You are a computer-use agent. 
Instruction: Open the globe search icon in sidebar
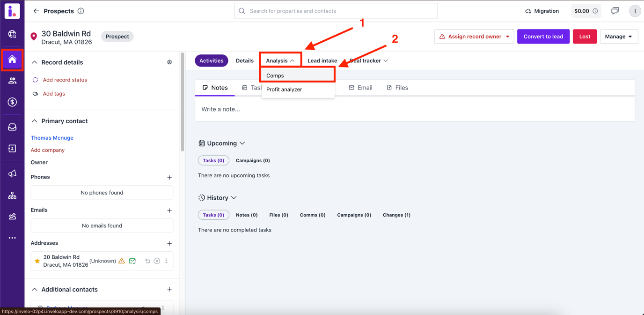(12, 34)
